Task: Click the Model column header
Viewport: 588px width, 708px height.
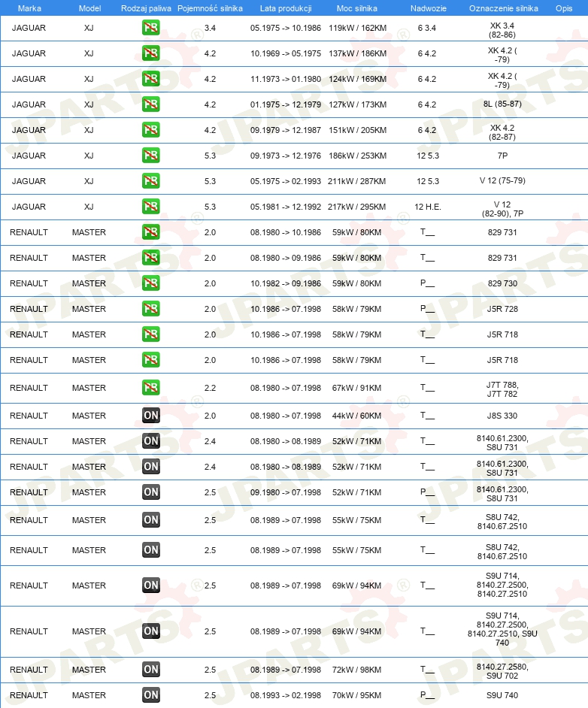Action: [x=89, y=8]
